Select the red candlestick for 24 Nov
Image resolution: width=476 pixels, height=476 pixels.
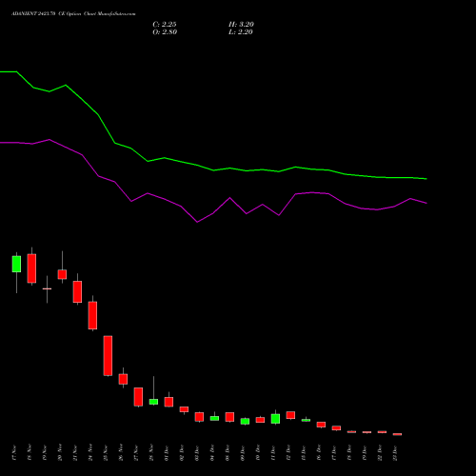point(92,315)
